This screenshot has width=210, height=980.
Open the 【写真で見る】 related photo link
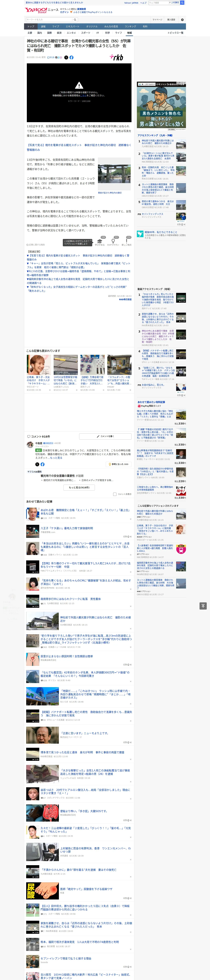(79, 147)
